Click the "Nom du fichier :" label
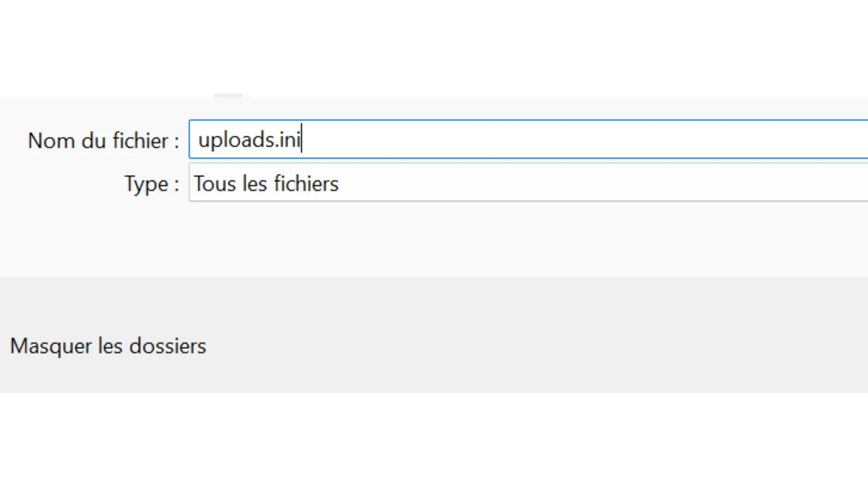 [x=103, y=141]
